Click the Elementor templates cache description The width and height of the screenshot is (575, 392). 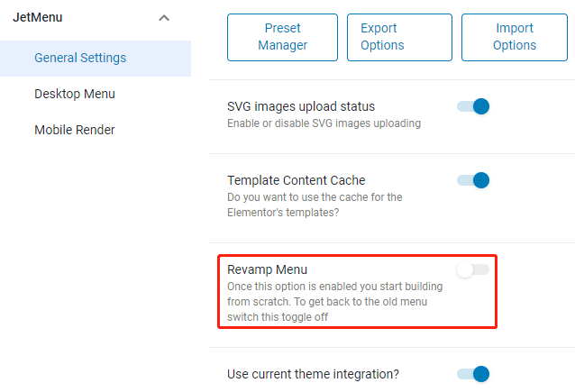(314, 205)
